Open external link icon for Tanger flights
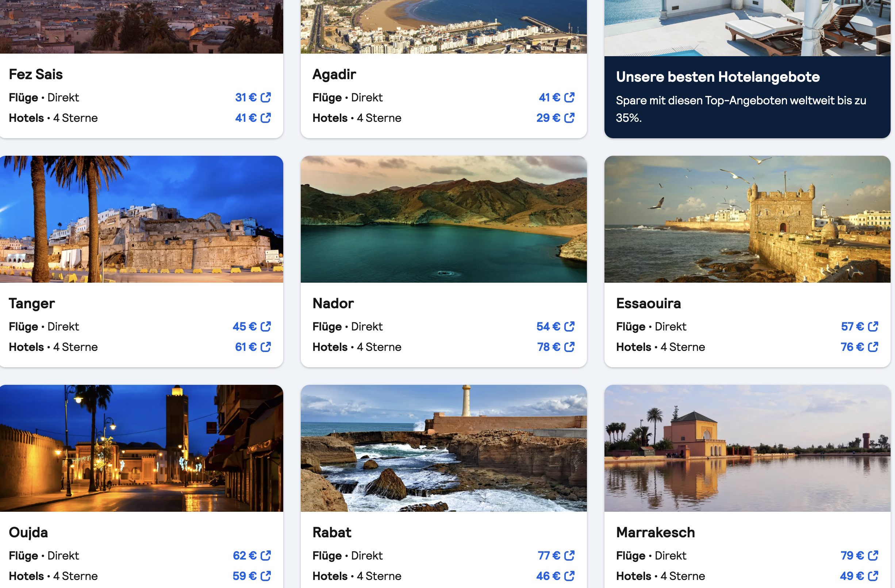The image size is (895, 588). 266,326
